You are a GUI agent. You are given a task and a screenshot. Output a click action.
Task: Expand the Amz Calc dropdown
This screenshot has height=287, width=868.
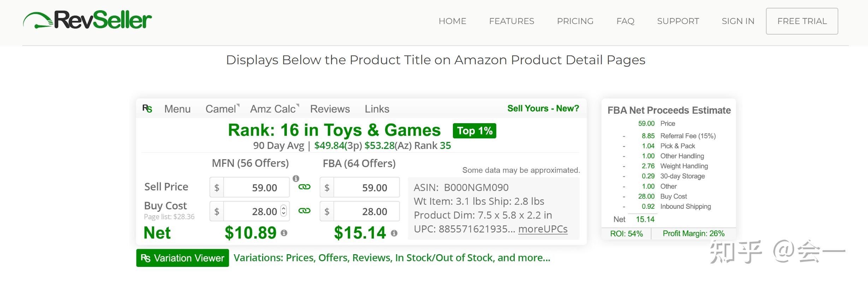point(274,109)
